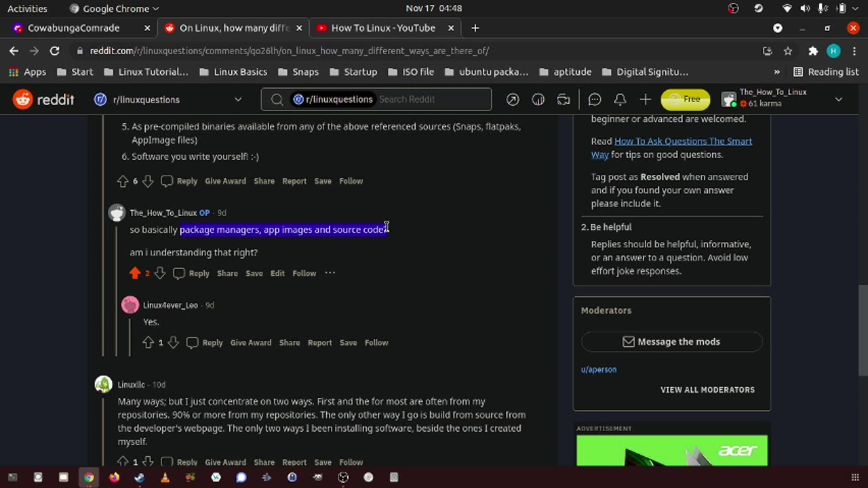868x488 pixels.
Task: Open ISO file bookmark folder
Action: pos(411,72)
